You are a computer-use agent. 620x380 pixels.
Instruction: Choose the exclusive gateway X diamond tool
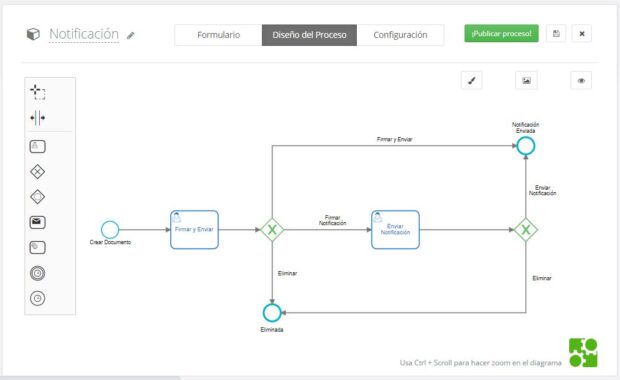pyautogui.click(x=38, y=172)
